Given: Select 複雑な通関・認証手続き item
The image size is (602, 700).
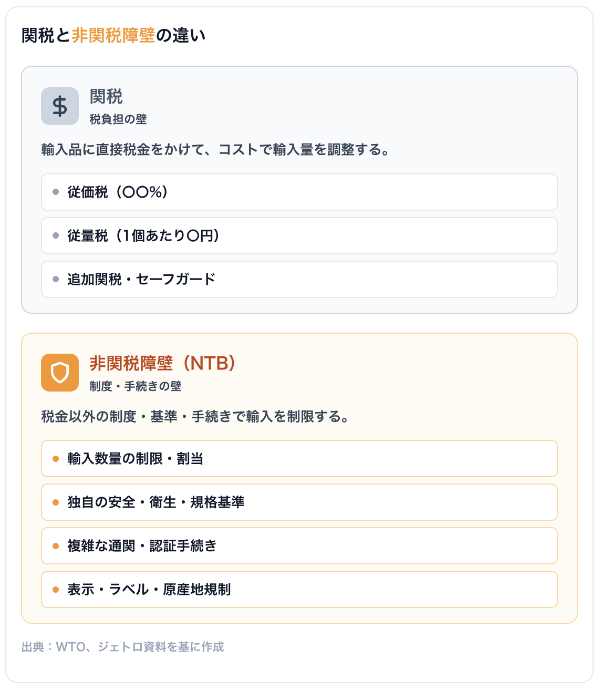Looking at the screenshot, I should pyautogui.click(x=299, y=546).
